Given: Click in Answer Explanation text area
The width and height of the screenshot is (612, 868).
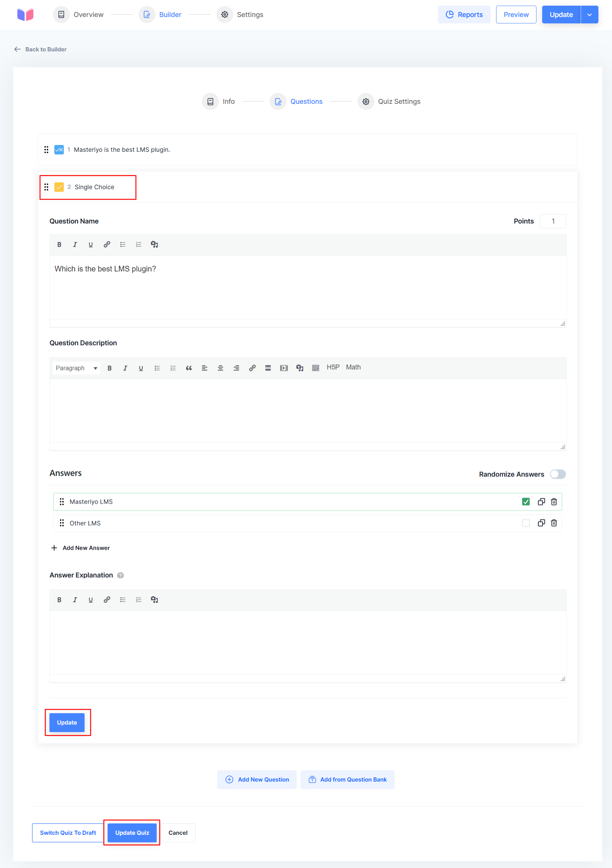Looking at the screenshot, I should 308,642.
